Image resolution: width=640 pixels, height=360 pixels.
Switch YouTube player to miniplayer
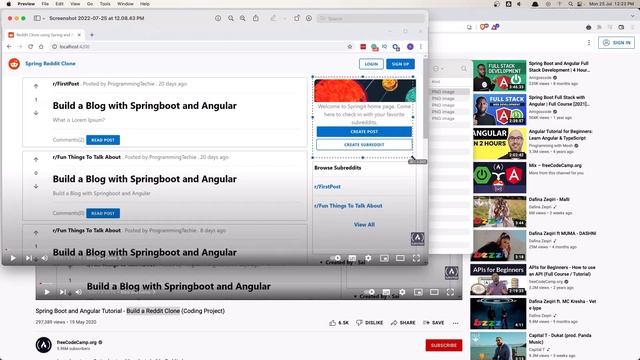[418, 292]
